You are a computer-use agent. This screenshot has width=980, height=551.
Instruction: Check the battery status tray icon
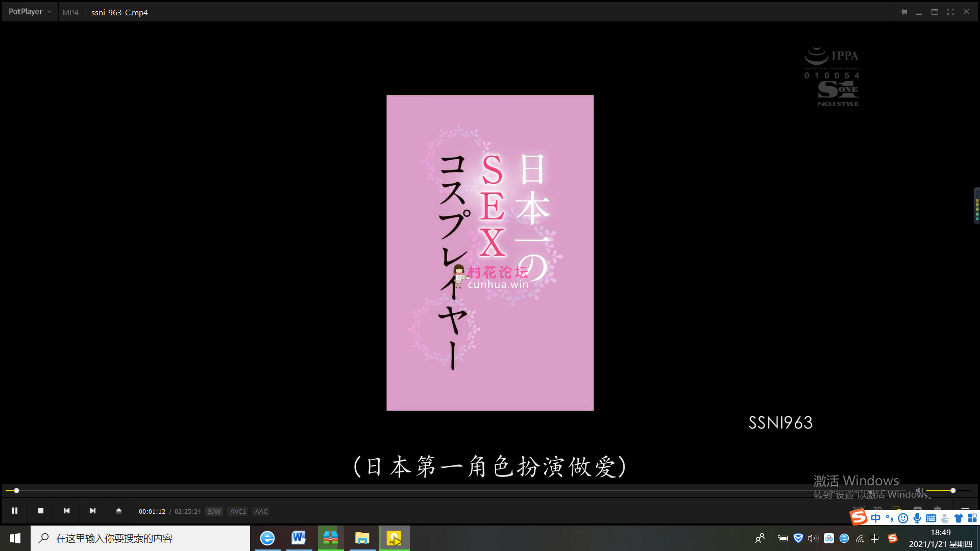coord(782,538)
